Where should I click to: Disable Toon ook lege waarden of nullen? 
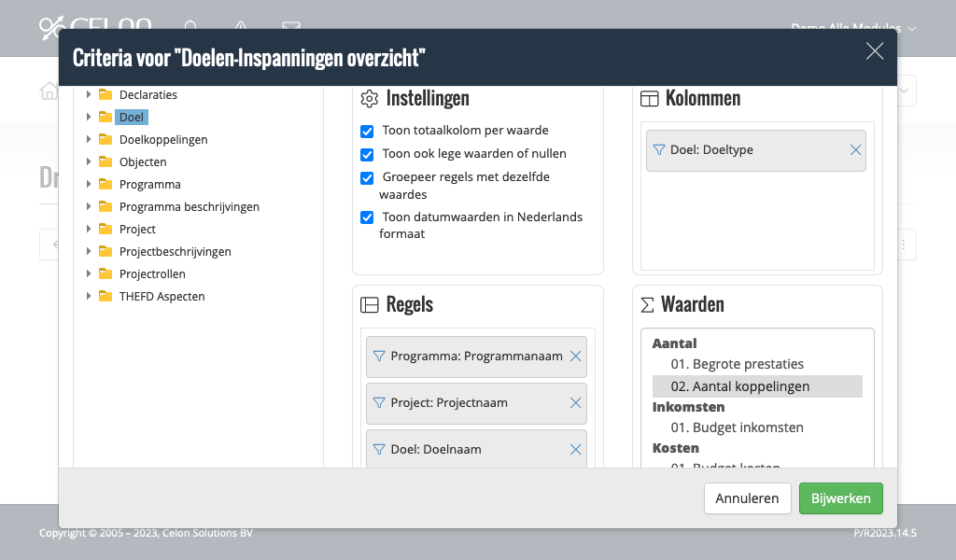[367, 155]
